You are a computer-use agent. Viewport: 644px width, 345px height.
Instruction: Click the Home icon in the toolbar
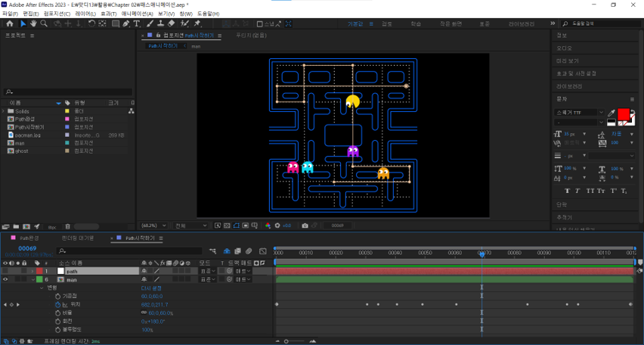9,24
